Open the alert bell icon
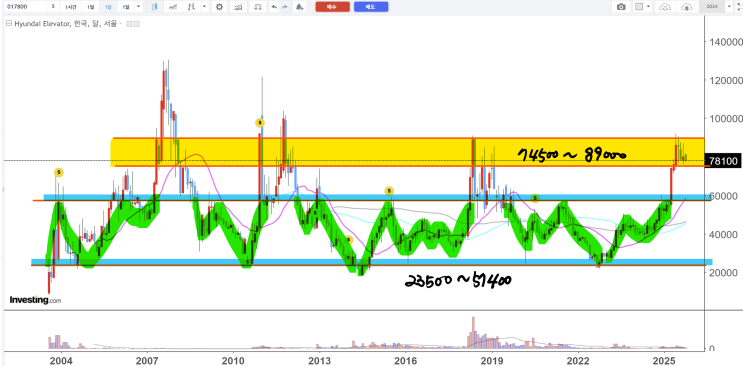The image size is (743, 366). point(299,7)
